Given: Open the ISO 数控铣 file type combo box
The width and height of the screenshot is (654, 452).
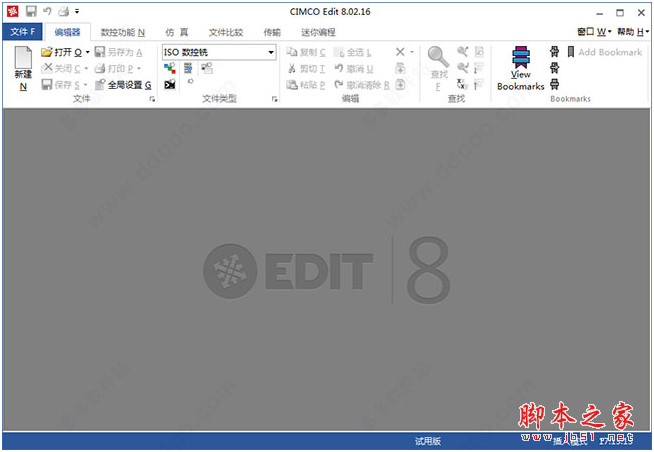Looking at the screenshot, I should tap(219, 53).
